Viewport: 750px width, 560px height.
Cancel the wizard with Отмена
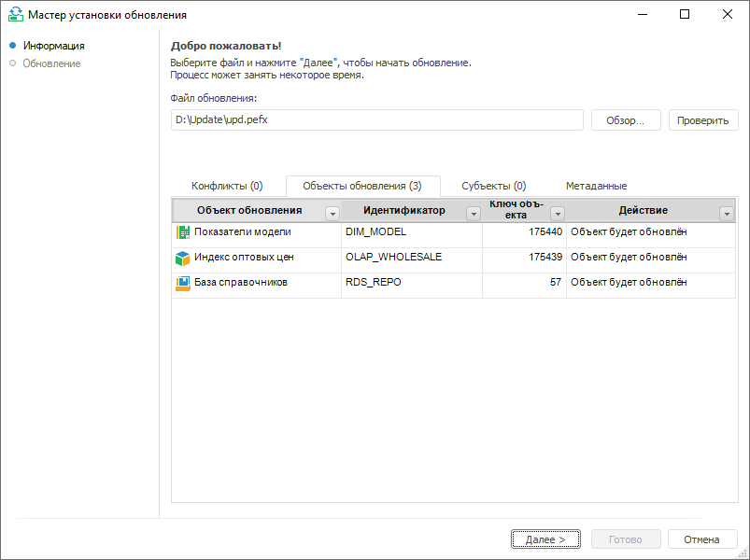[701, 539]
